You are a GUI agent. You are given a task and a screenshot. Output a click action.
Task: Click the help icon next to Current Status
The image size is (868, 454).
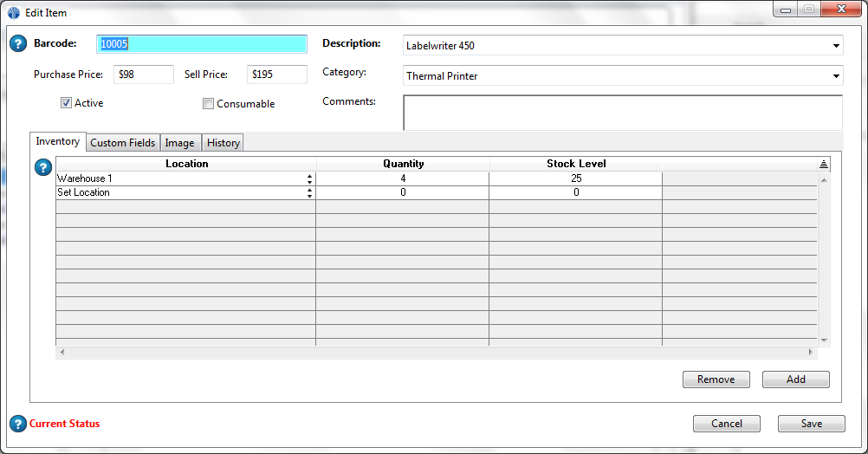18,424
